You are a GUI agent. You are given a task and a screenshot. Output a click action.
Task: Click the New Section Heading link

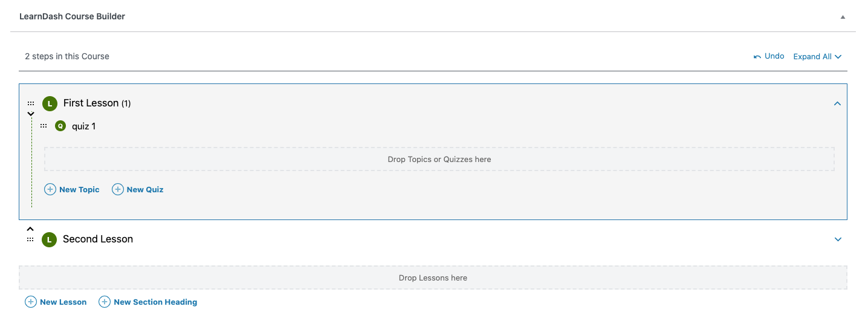click(155, 302)
